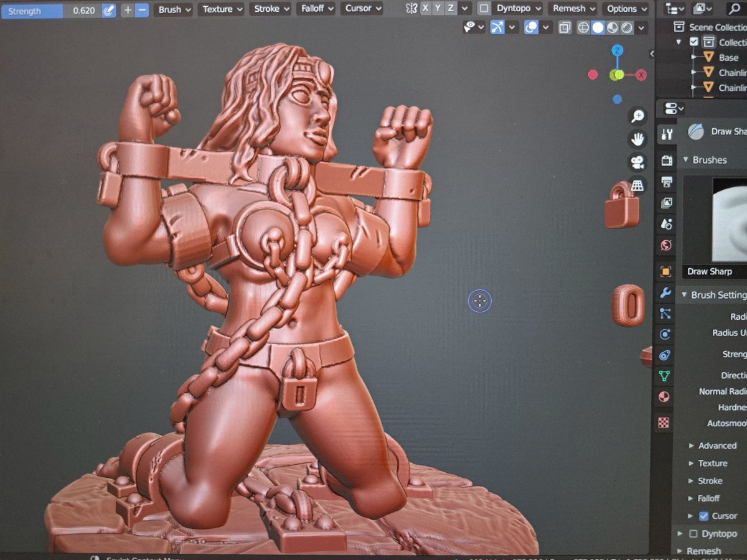
Task: Adjust the Strength slider in header
Action: (x=51, y=11)
